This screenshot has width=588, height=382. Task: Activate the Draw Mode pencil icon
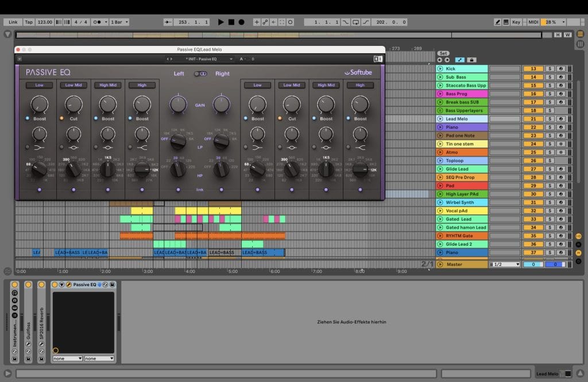pyautogui.click(x=498, y=21)
